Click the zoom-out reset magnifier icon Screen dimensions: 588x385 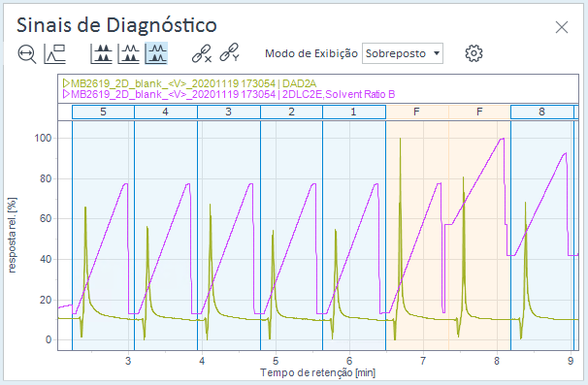coord(26,53)
